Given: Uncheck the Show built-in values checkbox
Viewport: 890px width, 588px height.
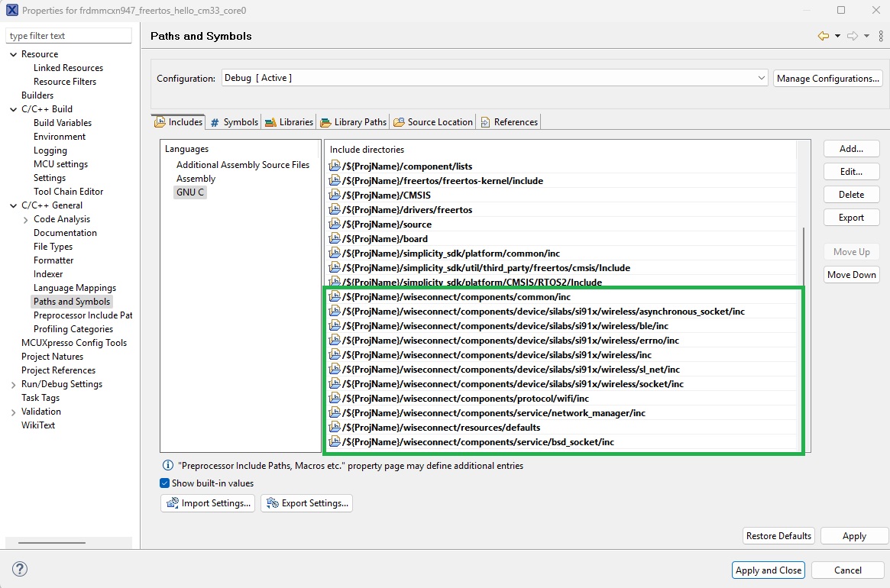Looking at the screenshot, I should tap(163, 482).
